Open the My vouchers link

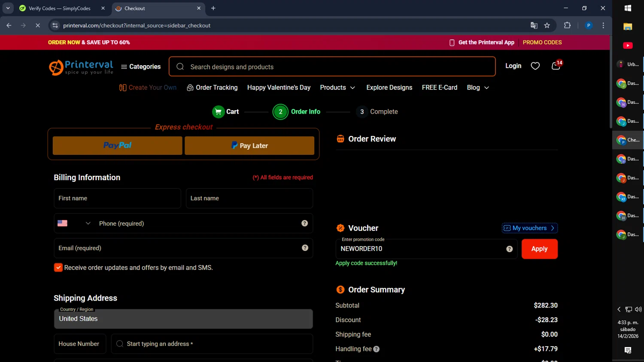coord(529,228)
